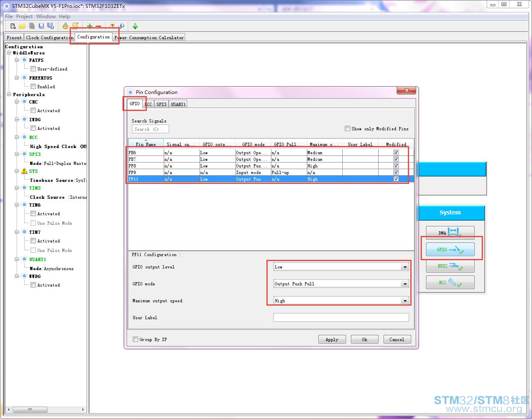
Task: Toggle TIM7 Activated checkbox
Action: tap(33, 241)
